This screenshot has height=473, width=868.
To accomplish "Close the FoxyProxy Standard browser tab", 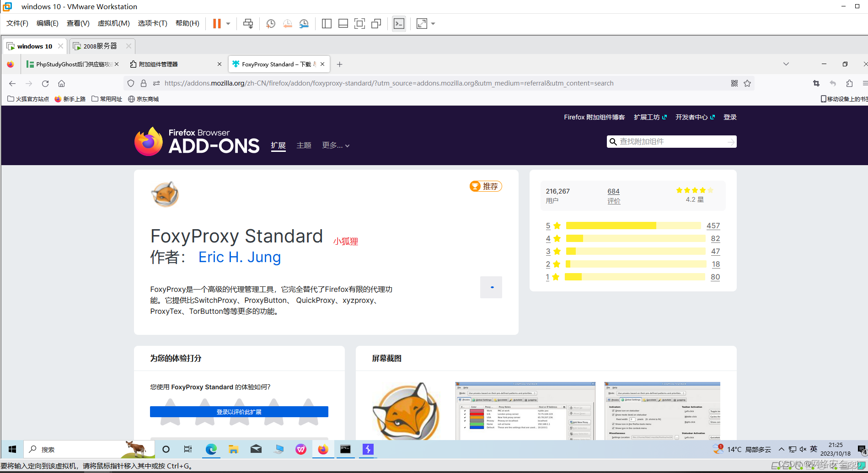I will (x=322, y=64).
